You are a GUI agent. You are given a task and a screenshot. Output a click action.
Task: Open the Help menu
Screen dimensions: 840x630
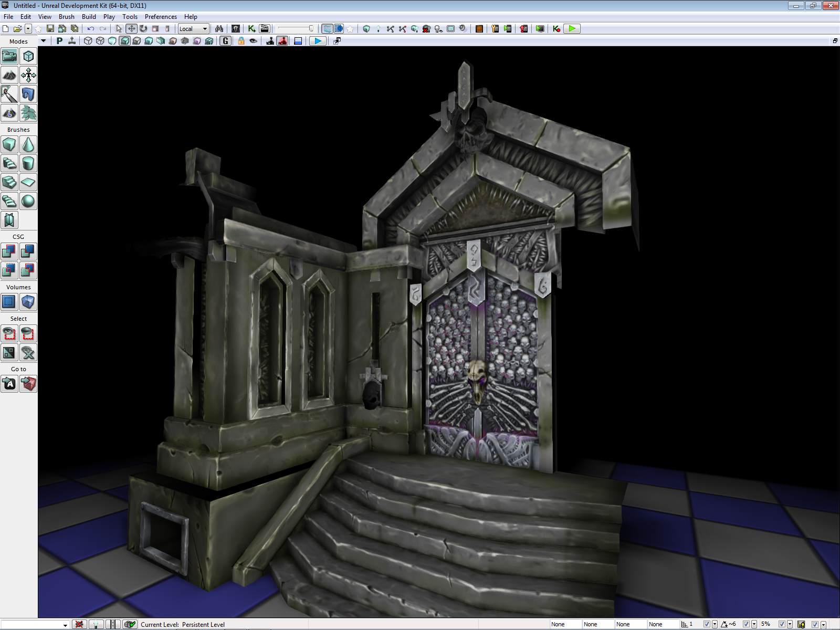191,17
